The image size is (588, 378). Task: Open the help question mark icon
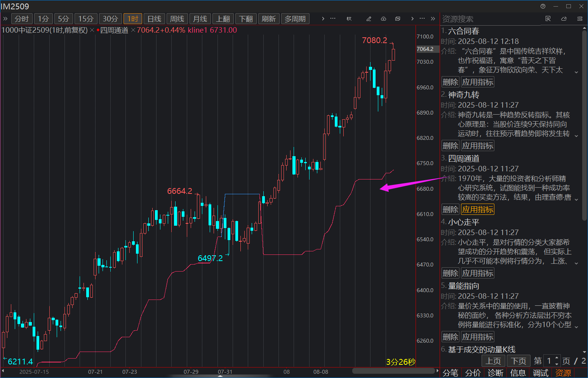coord(543,6)
